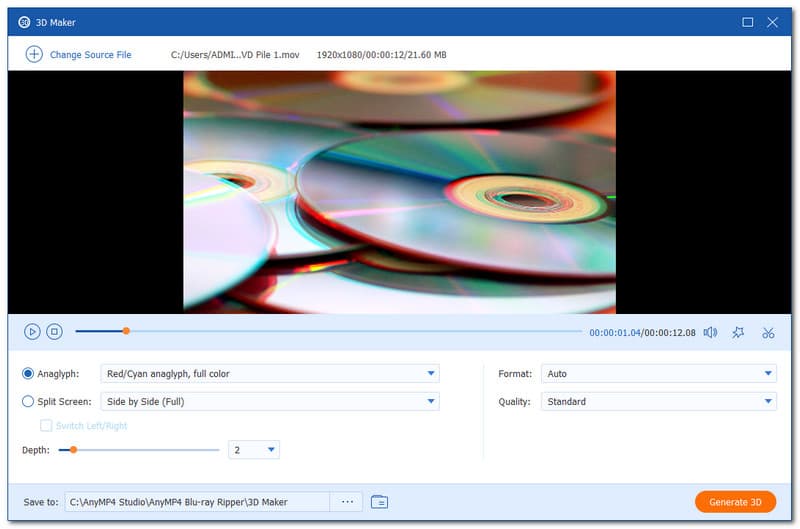The image size is (800, 529).
Task: Click the Save to path field
Action: tap(196, 502)
